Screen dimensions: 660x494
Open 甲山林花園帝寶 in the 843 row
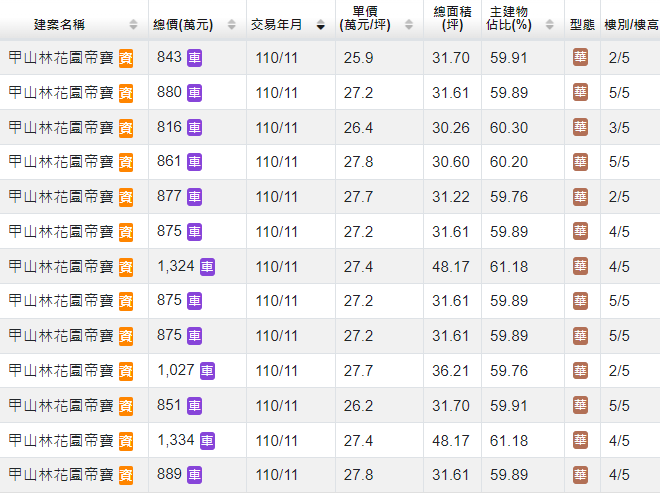(x=61, y=58)
